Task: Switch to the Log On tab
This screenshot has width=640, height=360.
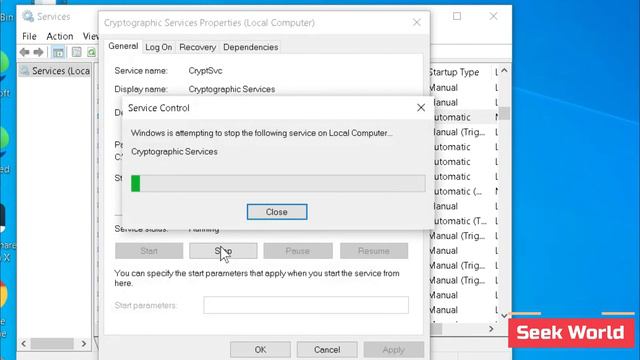Action: click(x=158, y=47)
